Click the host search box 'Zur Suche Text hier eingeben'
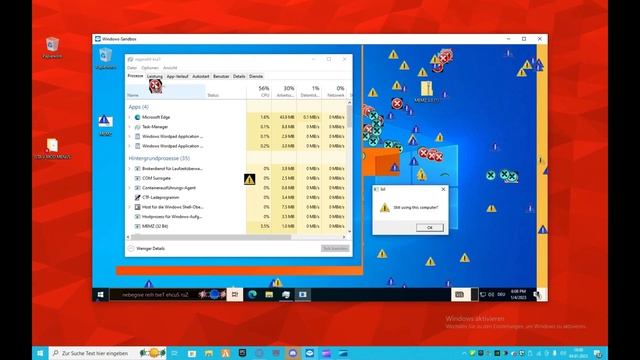The image size is (640, 360). 108,353
